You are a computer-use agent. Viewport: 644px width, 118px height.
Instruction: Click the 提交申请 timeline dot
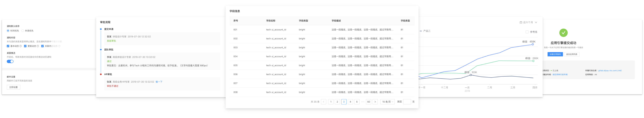(101, 29)
